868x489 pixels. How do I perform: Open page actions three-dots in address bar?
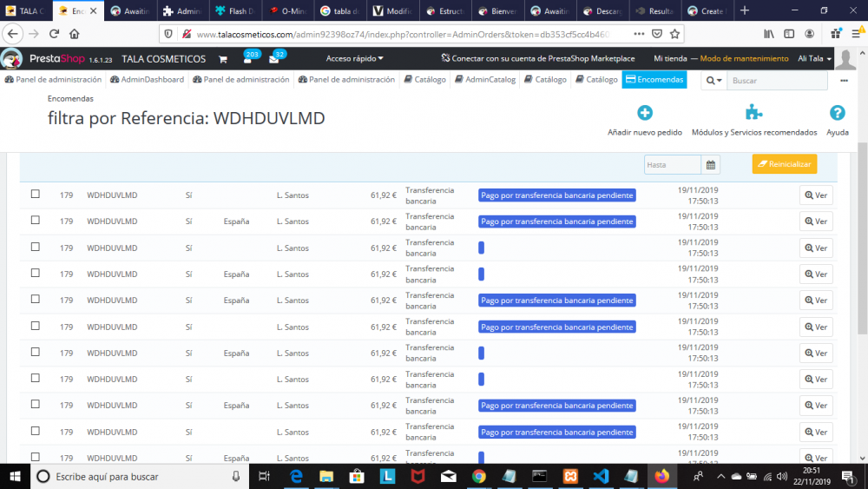click(x=639, y=34)
